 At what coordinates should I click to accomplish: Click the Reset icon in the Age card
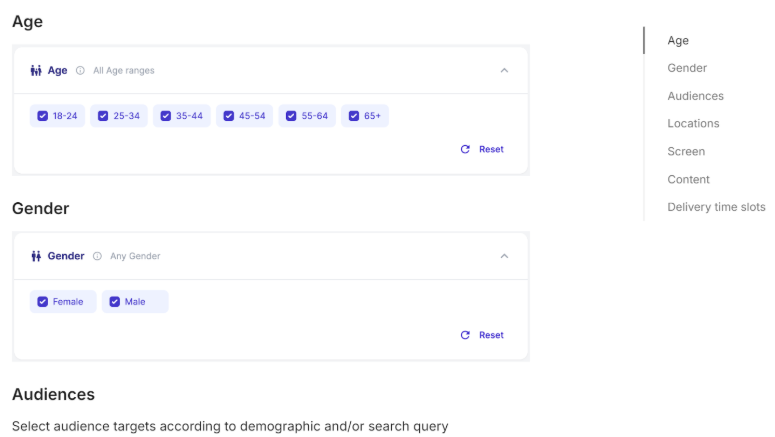click(x=465, y=149)
